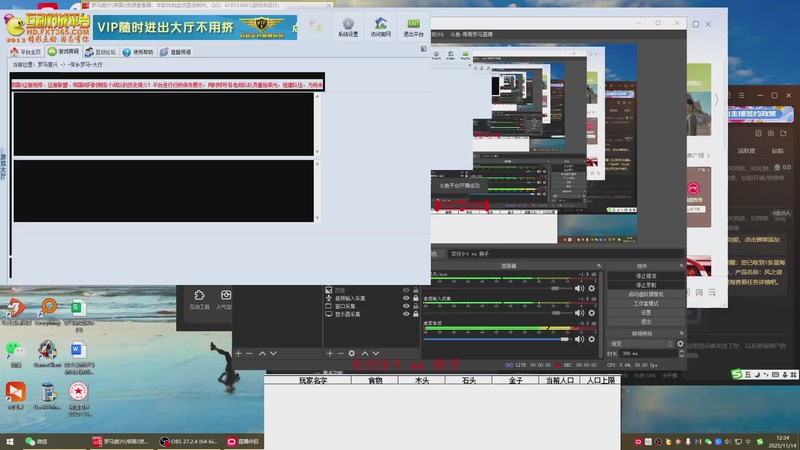Image resolution: width=800 pixels, height=450 pixels.
Task: Click 启动虚拟摄像机 button
Action: click(x=646, y=294)
